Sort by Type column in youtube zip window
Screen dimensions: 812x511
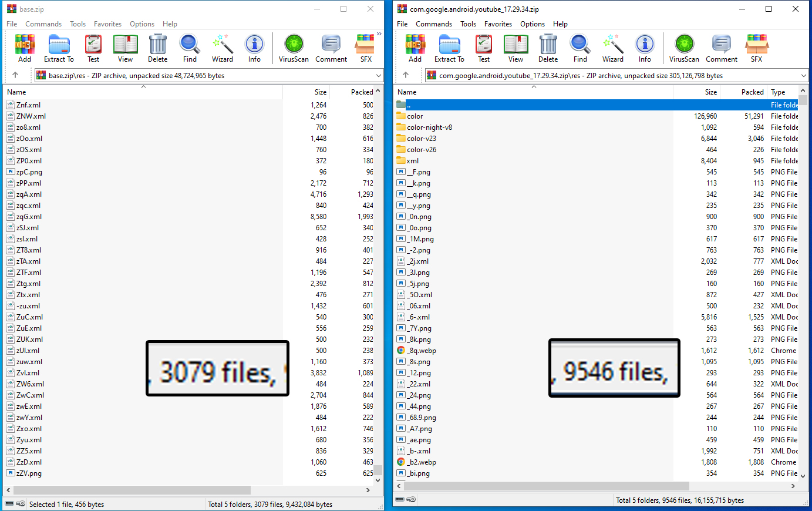(783, 92)
